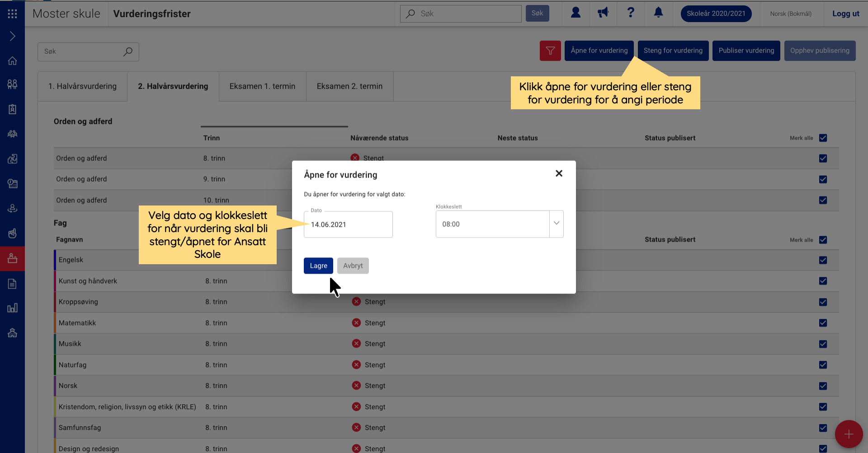Click Opphev publisering button
This screenshot has height=453, width=868.
pyautogui.click(x=820, y=51)
